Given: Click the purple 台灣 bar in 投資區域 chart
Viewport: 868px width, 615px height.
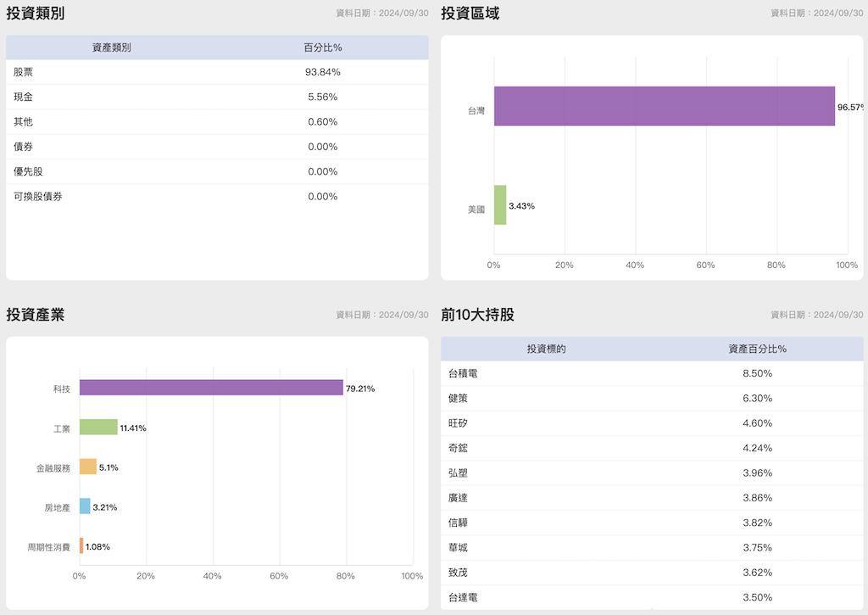Looking at the screenshot, I should tap(664, 106).
